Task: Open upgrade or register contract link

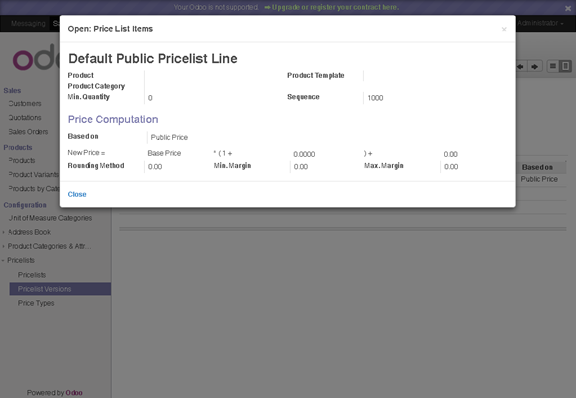Action: pyautogui.click(x=332, y=7)
